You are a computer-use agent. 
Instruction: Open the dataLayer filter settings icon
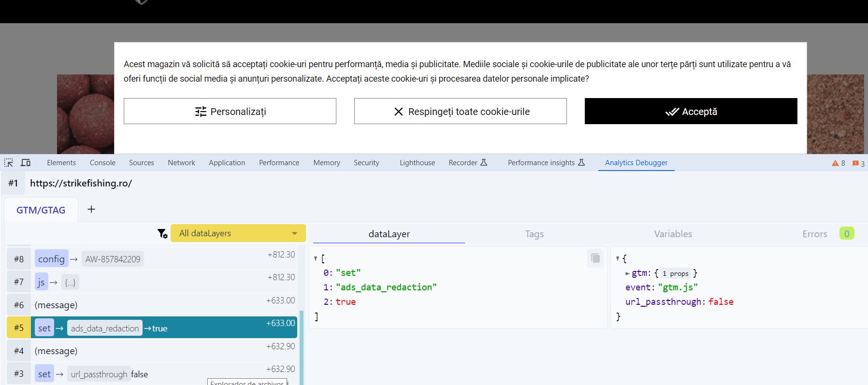[x=162, y=234]
